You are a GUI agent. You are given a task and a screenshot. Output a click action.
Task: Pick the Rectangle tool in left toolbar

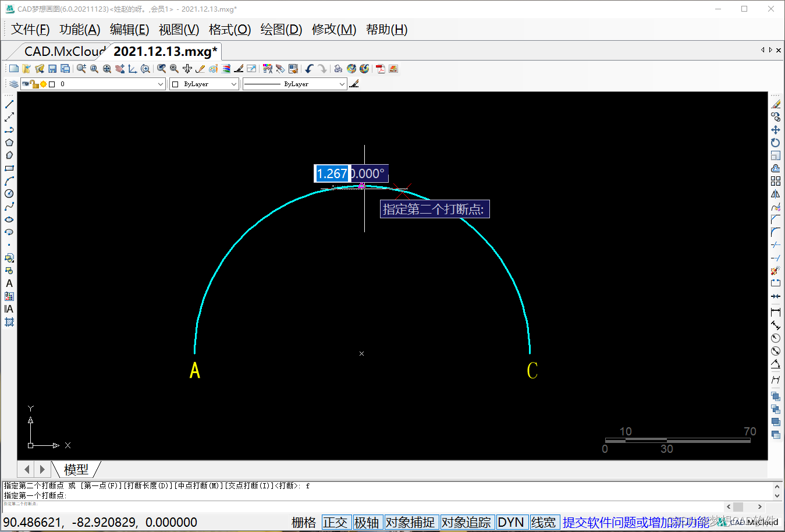click(x=9, y=168)
